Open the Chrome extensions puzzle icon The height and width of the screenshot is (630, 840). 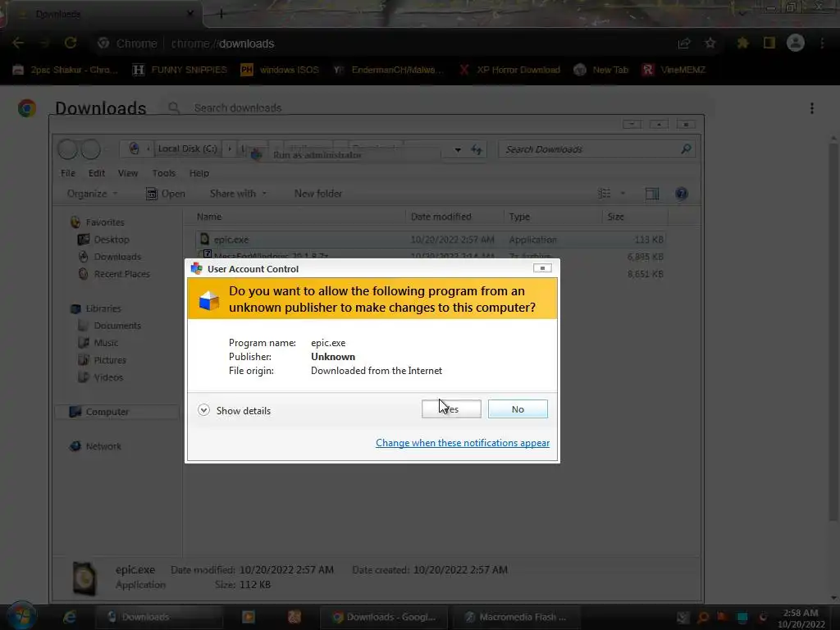coord(743,43)
